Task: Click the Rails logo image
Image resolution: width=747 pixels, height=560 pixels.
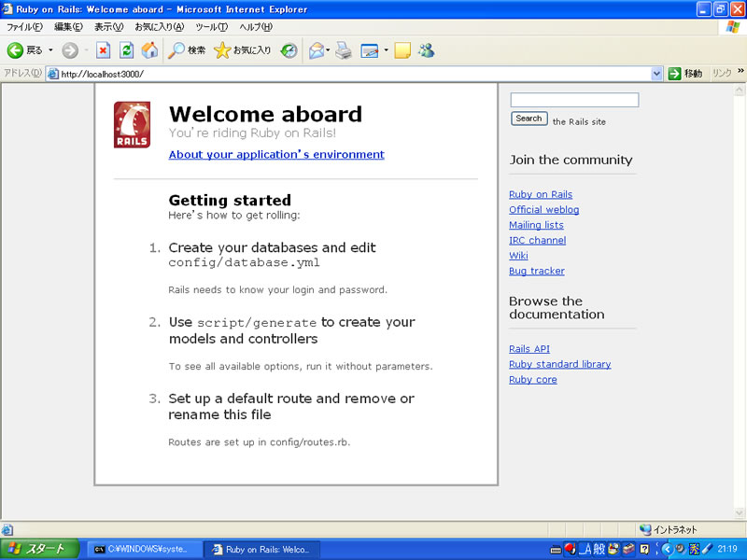Action: [132, 125]
